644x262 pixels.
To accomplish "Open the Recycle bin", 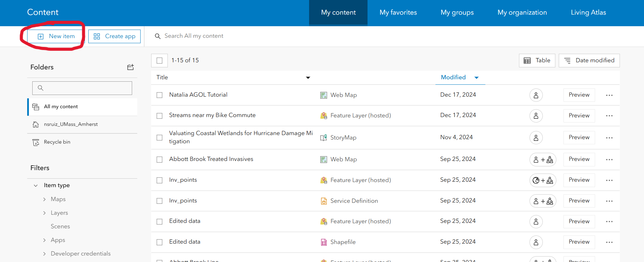I will click(x=82, y=142).
